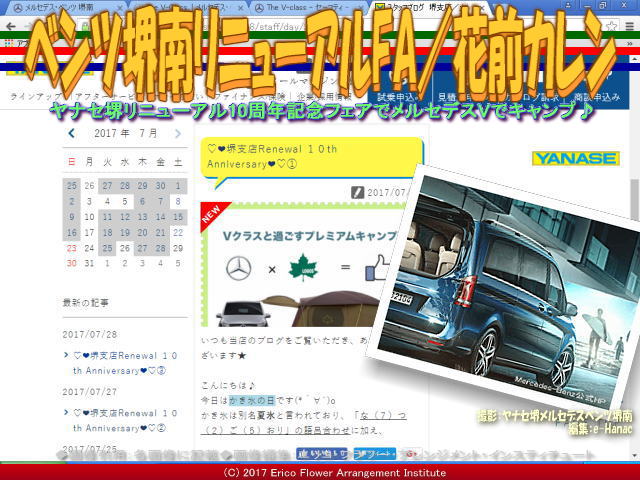Screen dimensions: 640x480
Task: Show the previous month in the calendar
Action: point(72,133)
